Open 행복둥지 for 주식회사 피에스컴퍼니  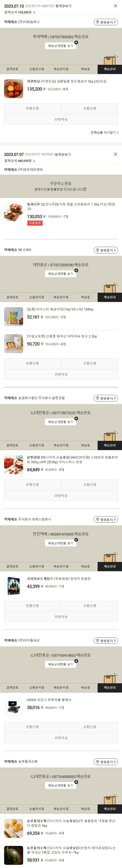106,519
